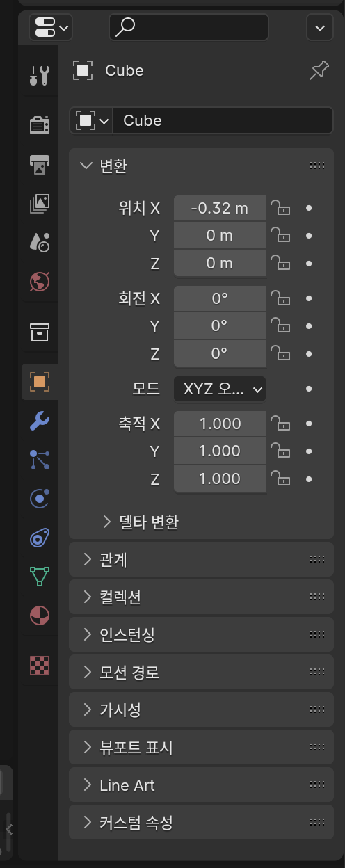345x868 pixels.
Task: Click the 회전 Y value field
Action: tap(220, 326)
